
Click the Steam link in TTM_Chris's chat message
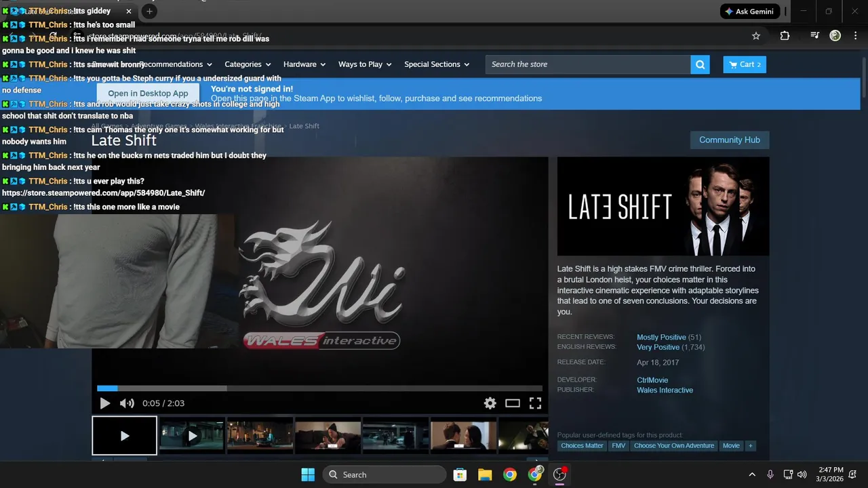pyautogui.click(x=103, y=193)
